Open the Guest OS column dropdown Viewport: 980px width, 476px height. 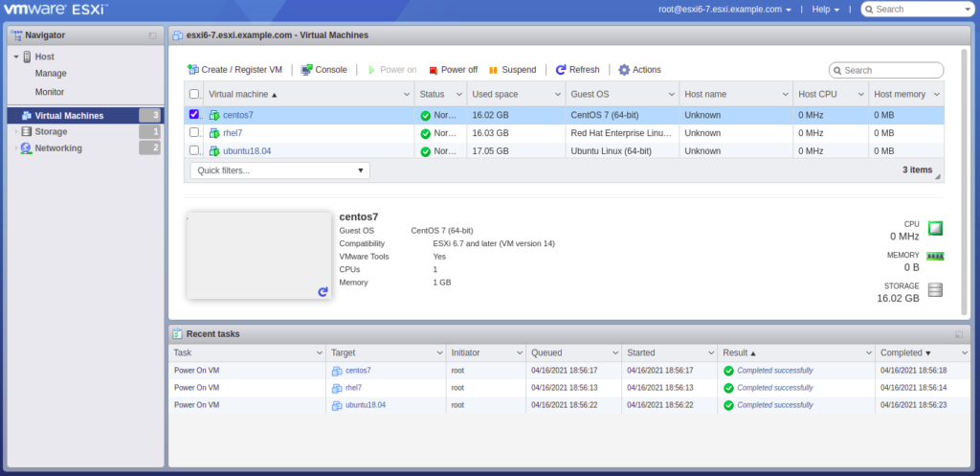point(672,95)
